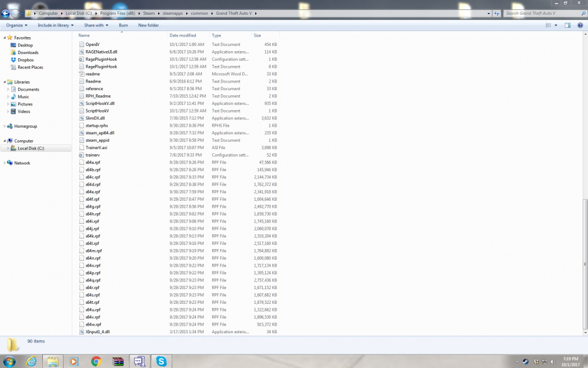Select the RAGENativeUI.dll file icon

pos(81,52)
